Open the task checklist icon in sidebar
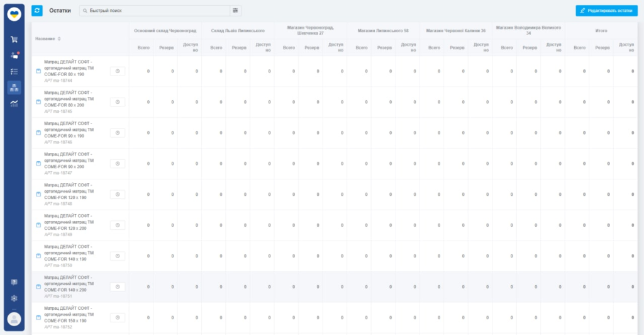Image resolution: width=644 pixels, height=335 pixels. tap(14, 72)
